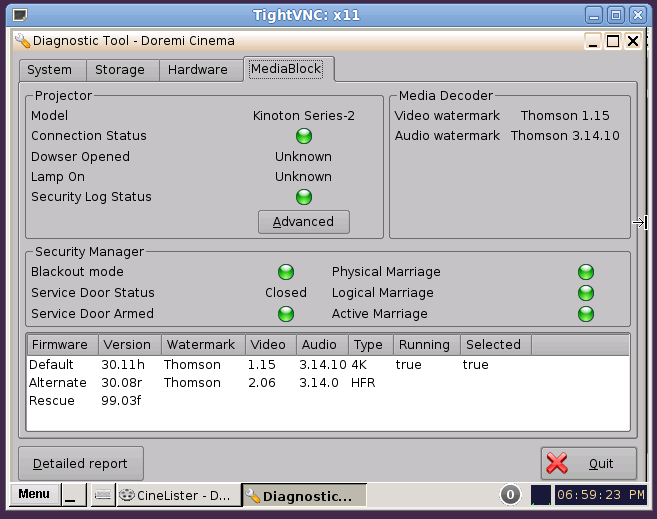Screen dimensions: 657x519
Task: Select the Diagnostic taskbar entry
Action: (x=305, y=495)
